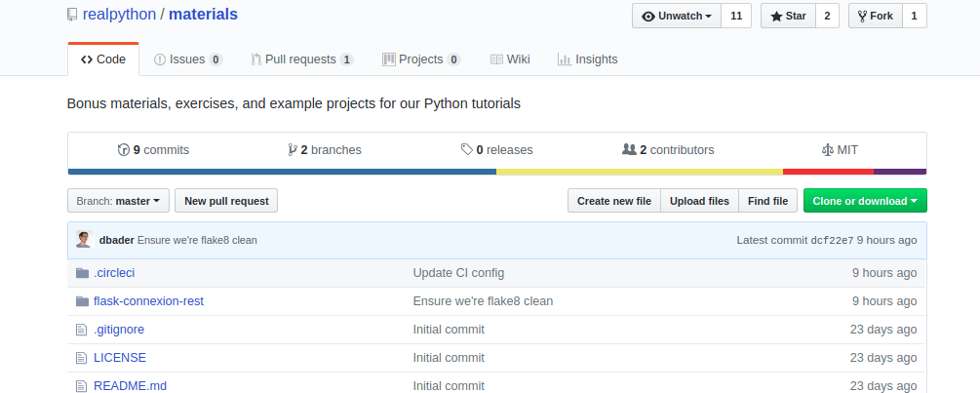Open Initial commit message in LICENSE row
This screenshot has width=980, height=393.
[x=449, y=358]
